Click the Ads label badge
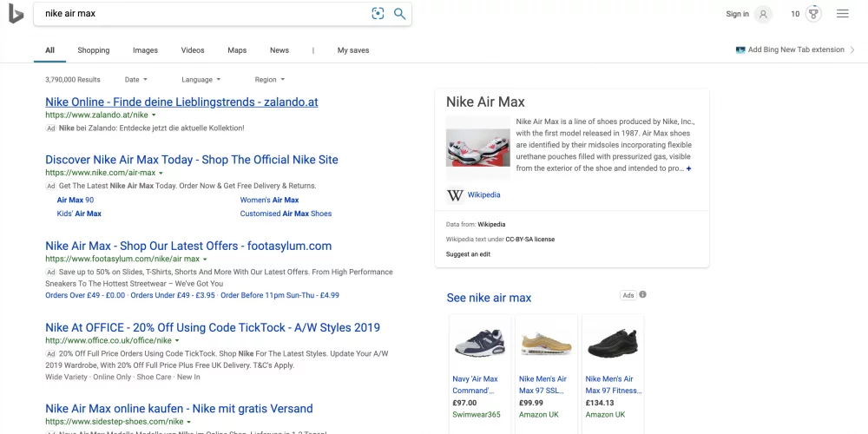Image resolution: width=868 pixels, height=434 pixels. [x=628, y=295]
